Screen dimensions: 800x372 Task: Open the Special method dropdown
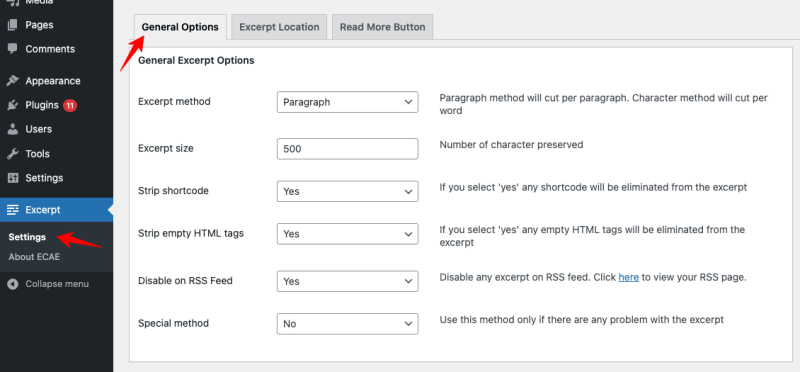[347, 324]
